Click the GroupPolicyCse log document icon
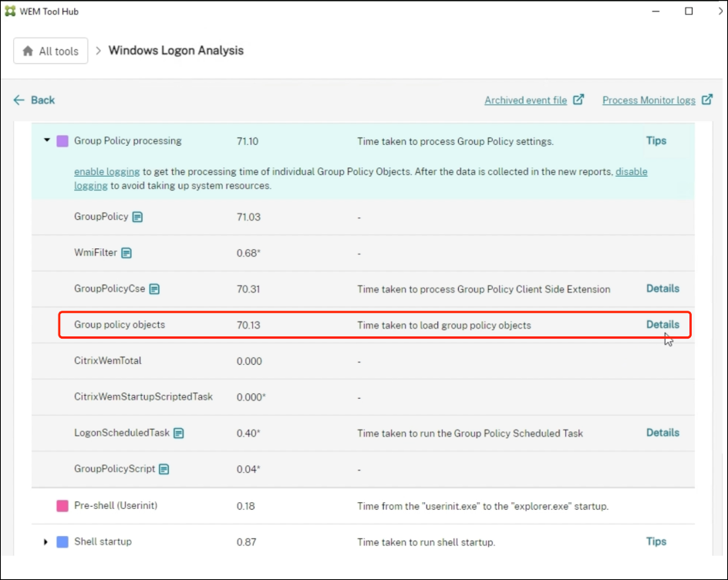The image size is (728, 580). 154,289
